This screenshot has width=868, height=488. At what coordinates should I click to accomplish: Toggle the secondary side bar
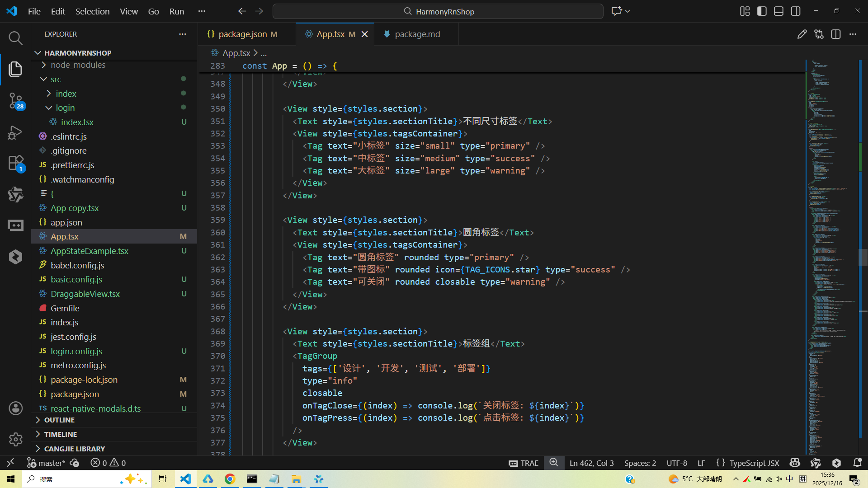(x=796, y=11)
